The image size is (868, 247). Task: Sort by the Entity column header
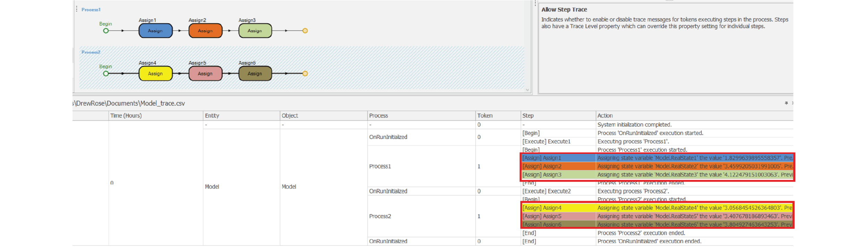coord(242,116)
